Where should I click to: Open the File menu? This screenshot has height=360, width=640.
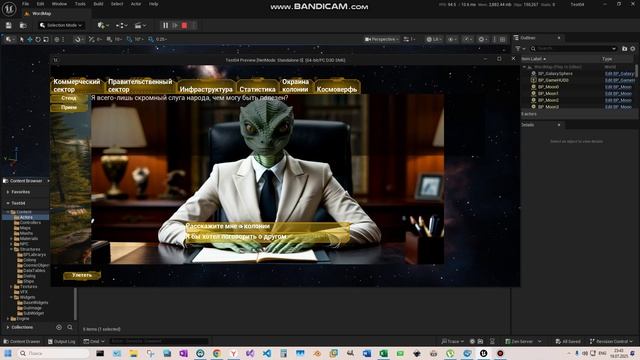25,4
